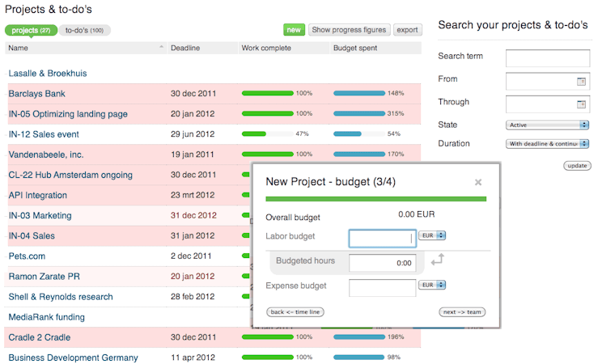This screenshot has height=364, width=598.
Task: Click the '28 feb 2012' deadline
Action: (193, 297)
